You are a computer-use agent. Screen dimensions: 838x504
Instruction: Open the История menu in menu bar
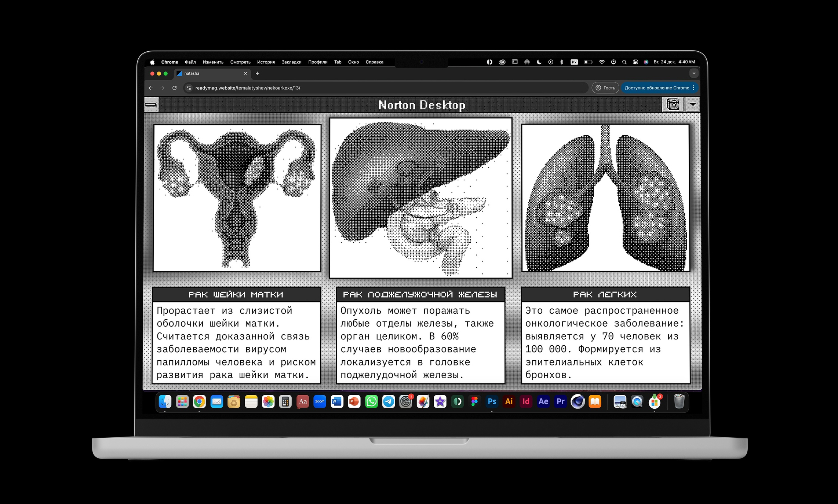pos(266,62)
